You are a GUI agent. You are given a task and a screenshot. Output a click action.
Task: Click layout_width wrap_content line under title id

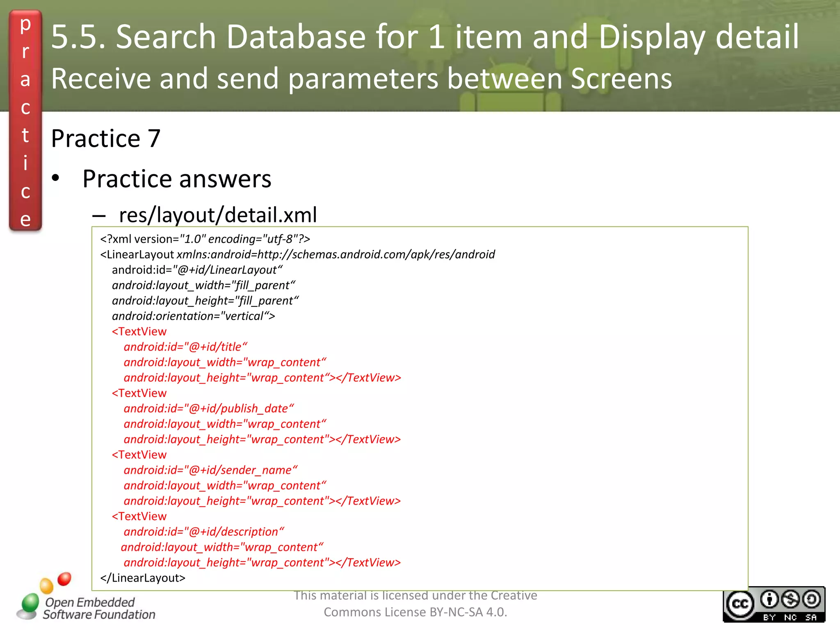[x=225, y=362]
